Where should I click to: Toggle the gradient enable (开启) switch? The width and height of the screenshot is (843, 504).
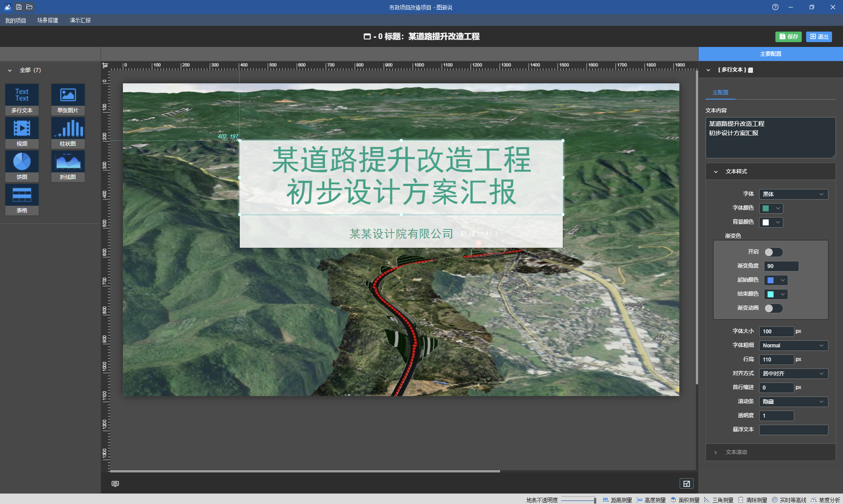click(x=773, y=252)
